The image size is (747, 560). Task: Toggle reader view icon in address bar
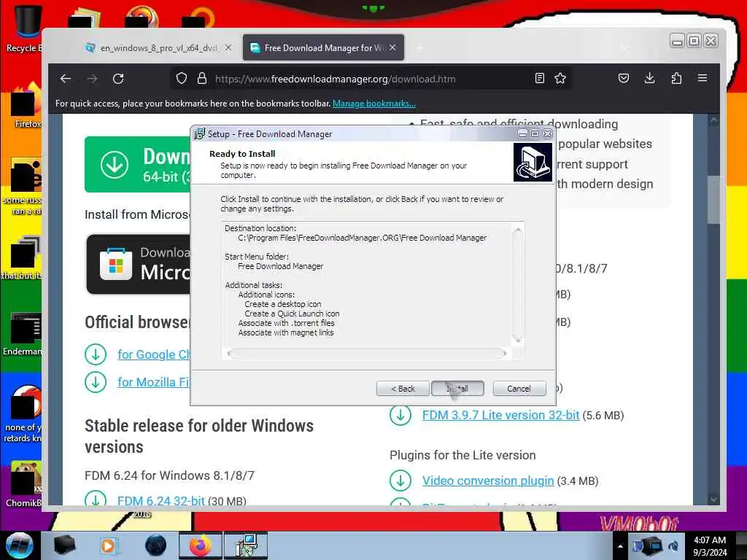pos(539,78)
